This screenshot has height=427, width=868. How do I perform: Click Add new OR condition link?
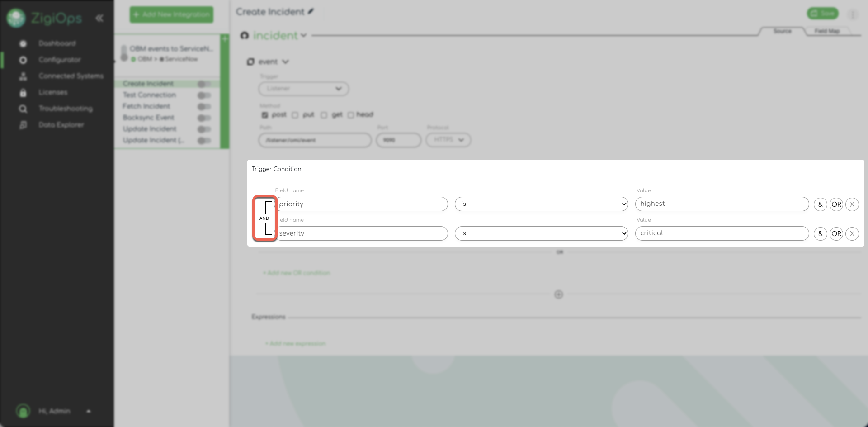click(x=297, y=273)
